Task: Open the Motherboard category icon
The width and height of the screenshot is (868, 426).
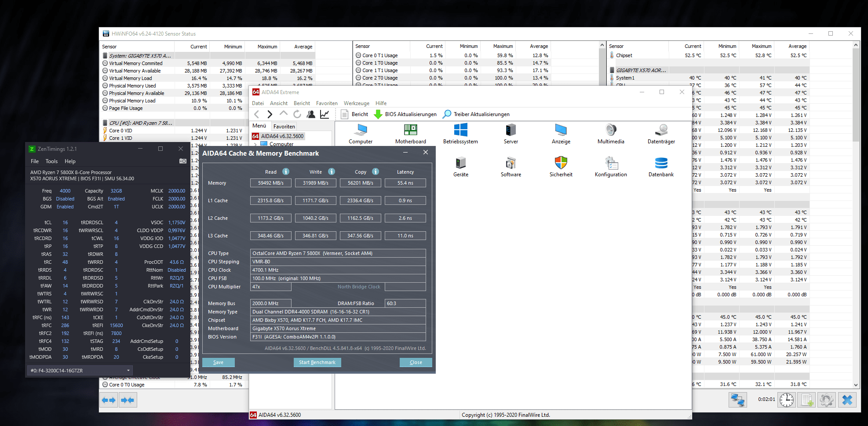Action: 411,134
